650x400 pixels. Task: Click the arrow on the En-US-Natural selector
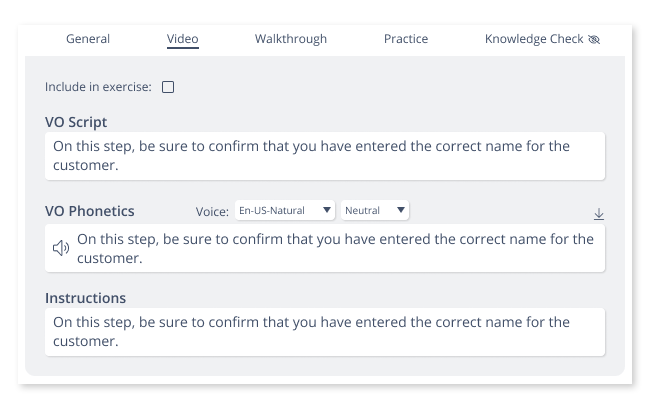327,210
